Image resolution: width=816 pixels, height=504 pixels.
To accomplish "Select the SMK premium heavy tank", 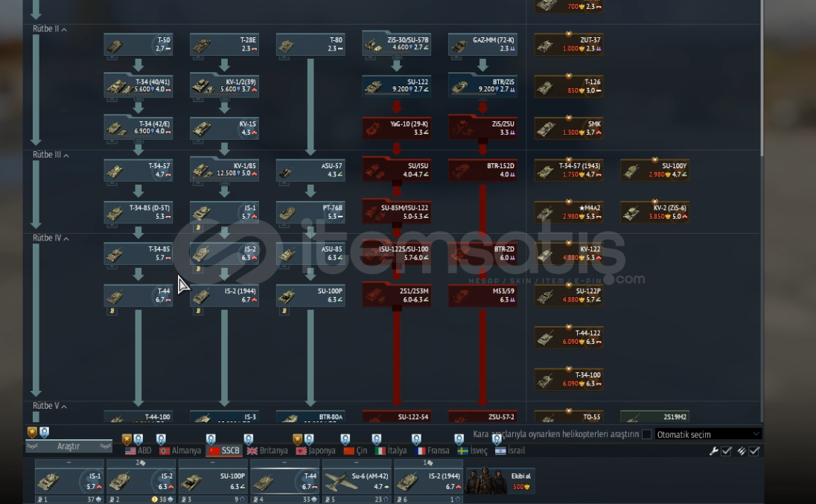I will [569, 129].
